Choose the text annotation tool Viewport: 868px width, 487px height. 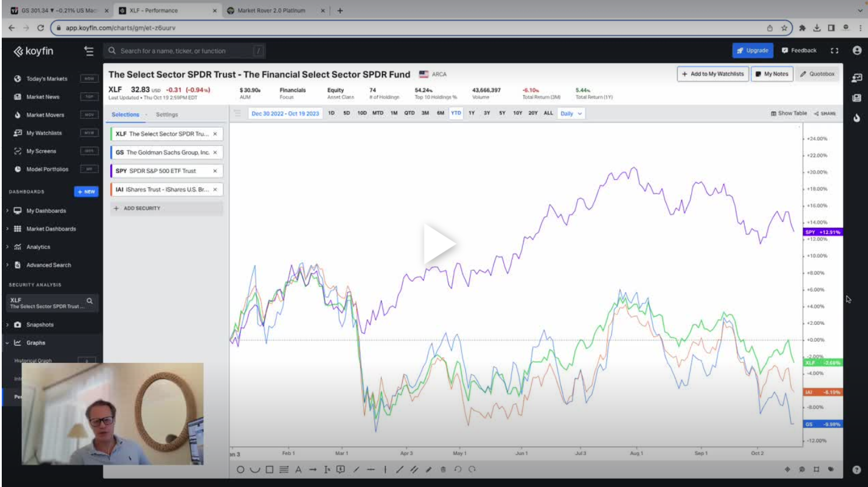298,470
